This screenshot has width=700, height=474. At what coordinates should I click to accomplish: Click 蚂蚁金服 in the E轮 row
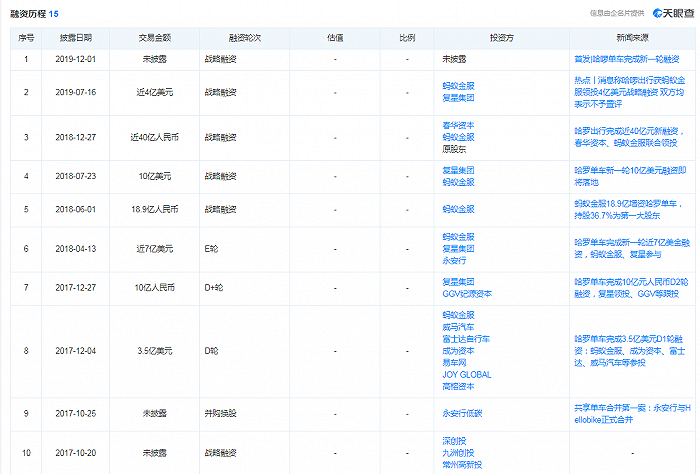click(458, 237)
